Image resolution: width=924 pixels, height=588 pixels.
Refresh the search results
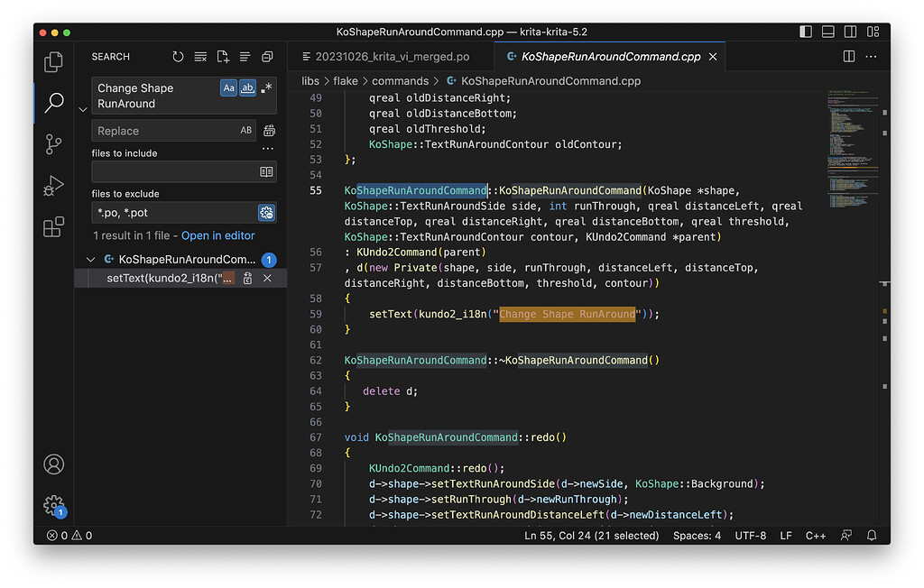click(178, 57)
